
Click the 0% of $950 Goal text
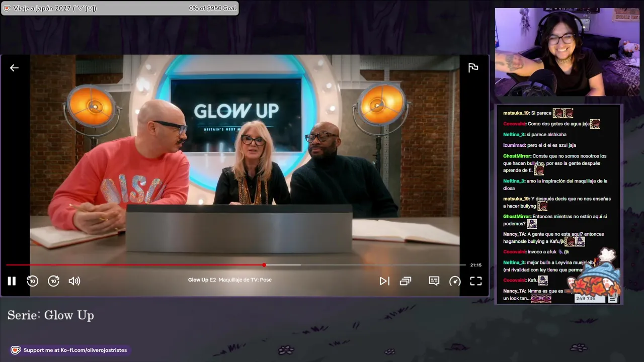pyautogui.click(x=212, y=8)
